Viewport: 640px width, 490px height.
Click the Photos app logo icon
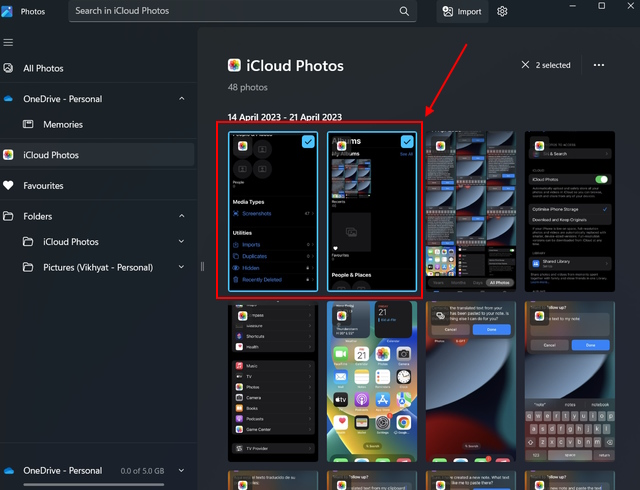[x=7, y=11]
